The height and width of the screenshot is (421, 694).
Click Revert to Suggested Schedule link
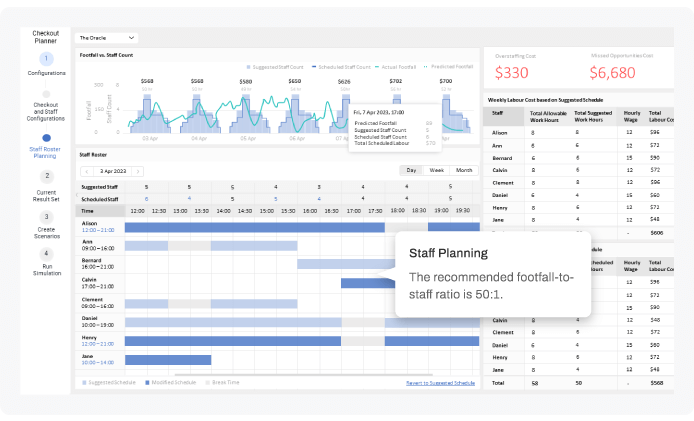pyautogui.click(x=440, y=383)
